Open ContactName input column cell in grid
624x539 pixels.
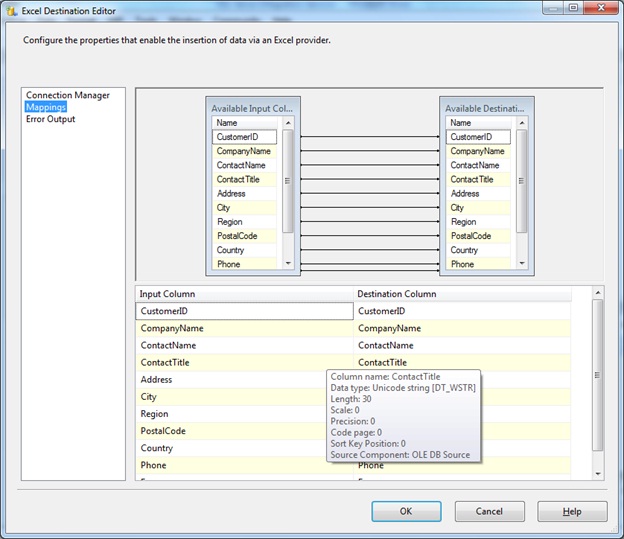(x=244, y=346)
